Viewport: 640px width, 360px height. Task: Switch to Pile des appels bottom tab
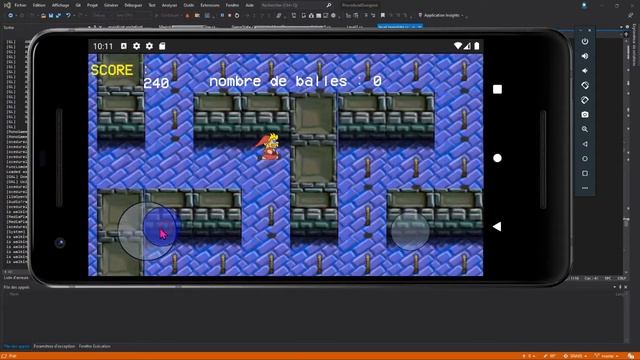(17, 347)
